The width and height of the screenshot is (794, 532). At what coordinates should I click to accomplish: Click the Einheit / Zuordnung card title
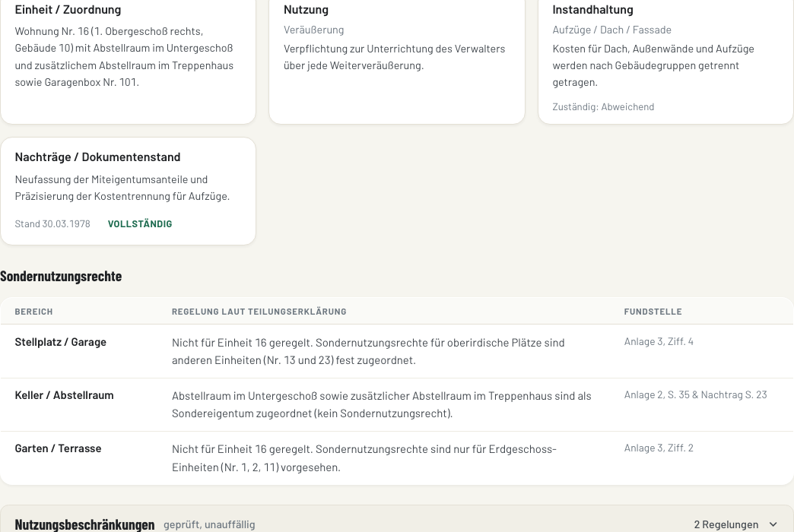(x=68, y=10)
